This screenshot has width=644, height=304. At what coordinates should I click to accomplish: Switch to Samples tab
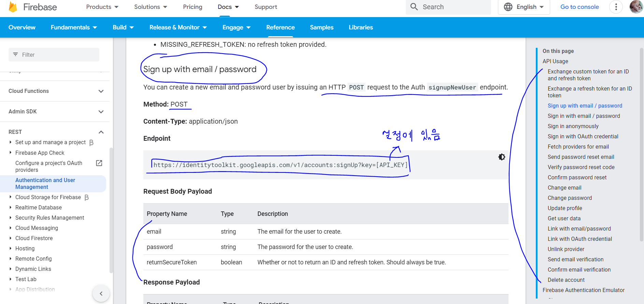point(321,27)
